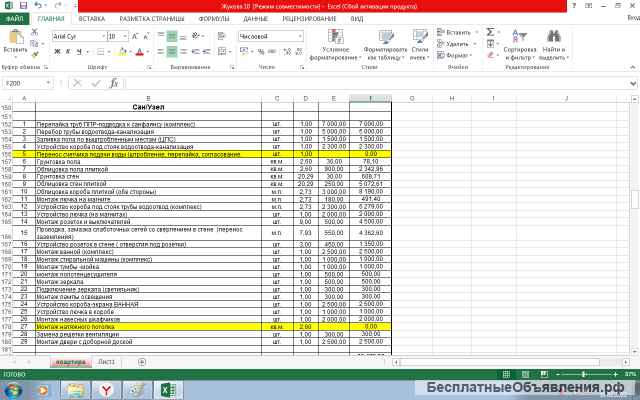Expand the Числовой number format dropdown
Viewport: 640px width, 400px height.
(301, 36)
